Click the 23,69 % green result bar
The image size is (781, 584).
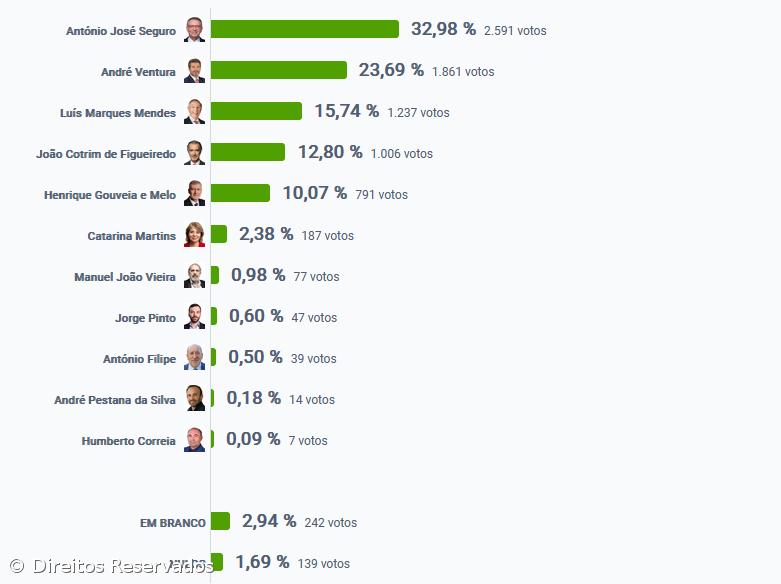[278, 70]
